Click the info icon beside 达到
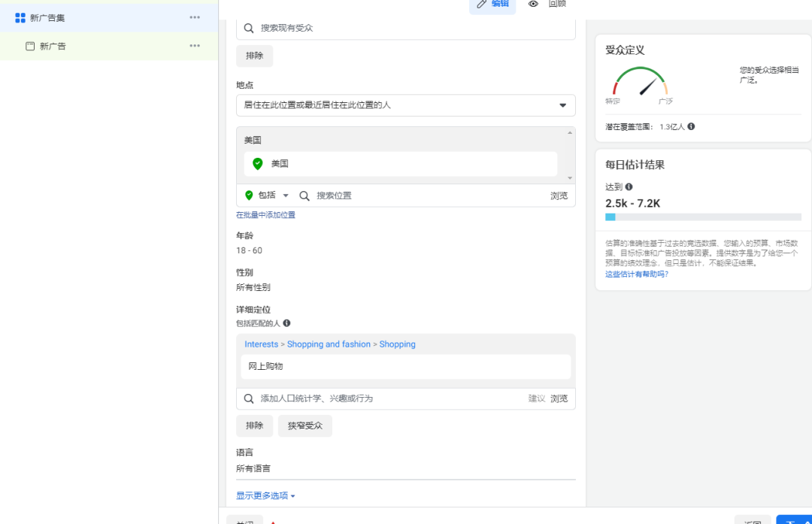The image size is (812, 524). [x=627, y=186]
